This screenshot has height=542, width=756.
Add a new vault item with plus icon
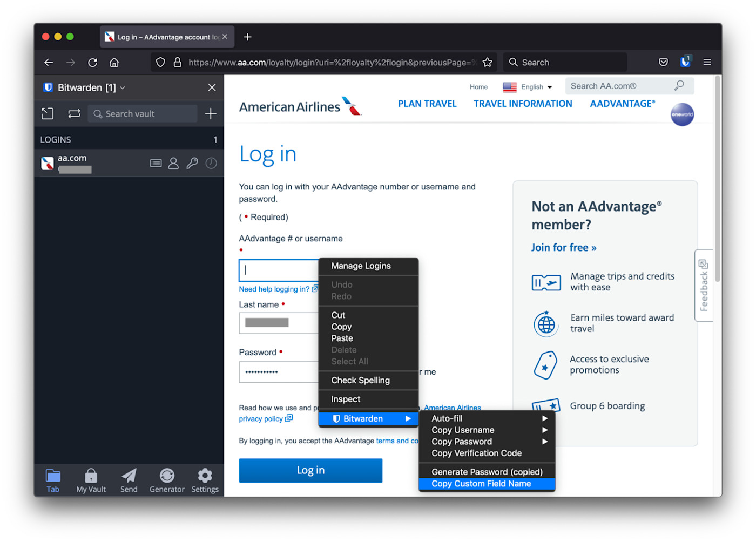coord(211,113)
